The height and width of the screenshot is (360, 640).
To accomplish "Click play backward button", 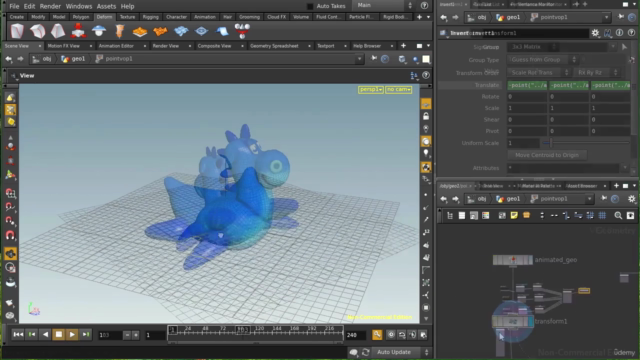I will (45, 335).
